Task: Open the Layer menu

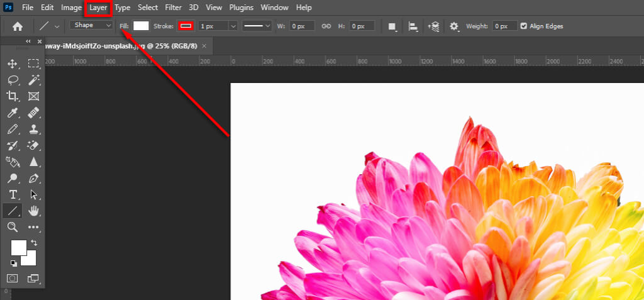Action: click(x=98, y=8)
